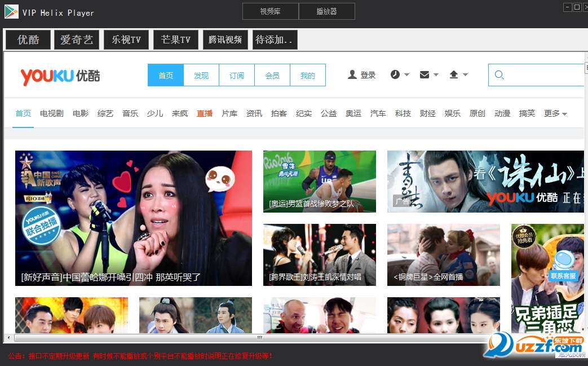Image resolution: width=588 pixels, height=366 pixels.
Task: Go to 纪实 category
Action: pyautogui.click(x=304, y=113)
